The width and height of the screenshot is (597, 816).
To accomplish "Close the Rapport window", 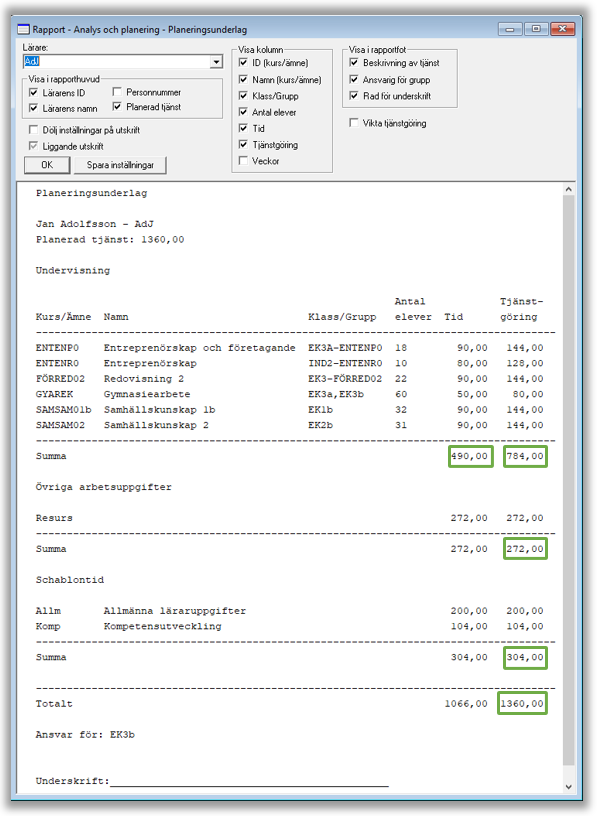I will point(562,29).
